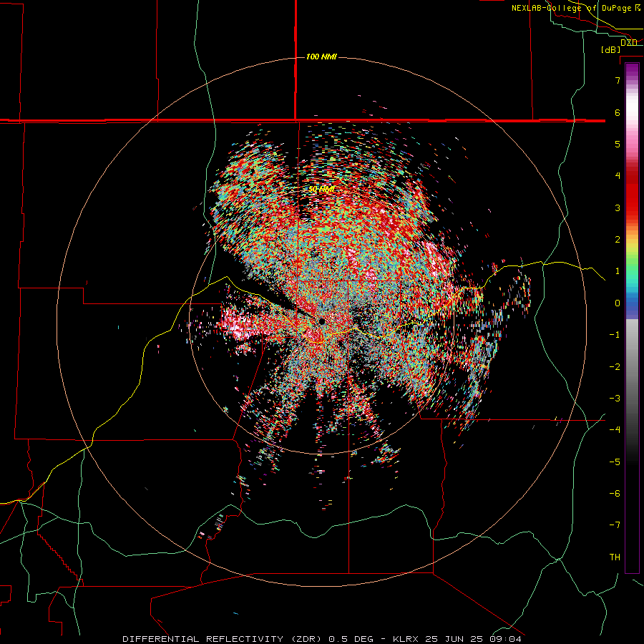Image resolution: width=644 pixels, height=644 pixels.
Task: Click the -3 value on the color scale
Action: point(615,399)
